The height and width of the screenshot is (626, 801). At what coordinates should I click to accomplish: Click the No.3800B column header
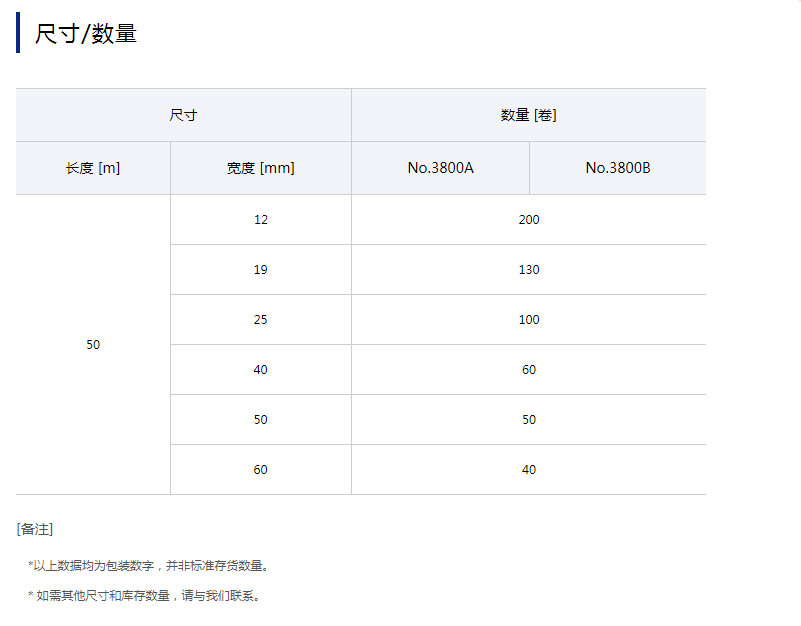[x=617, y=168]
